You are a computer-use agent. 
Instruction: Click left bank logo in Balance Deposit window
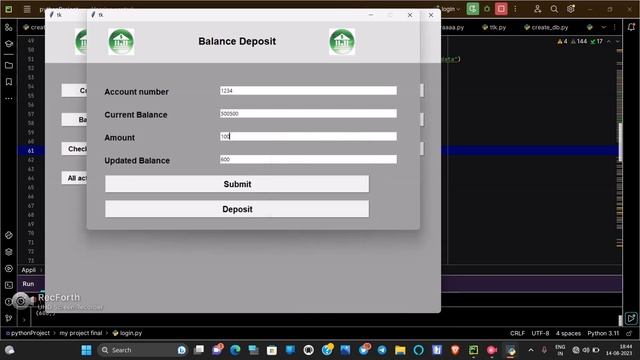[121, 42]
